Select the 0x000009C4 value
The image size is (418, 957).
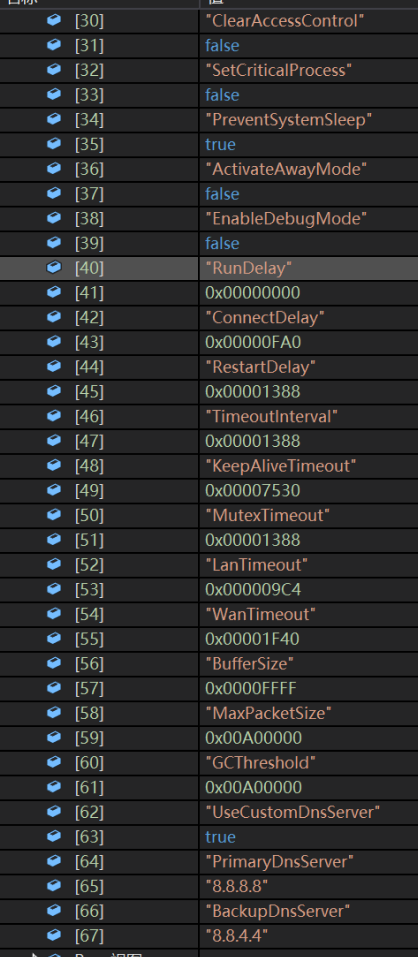tap(253, 590)
